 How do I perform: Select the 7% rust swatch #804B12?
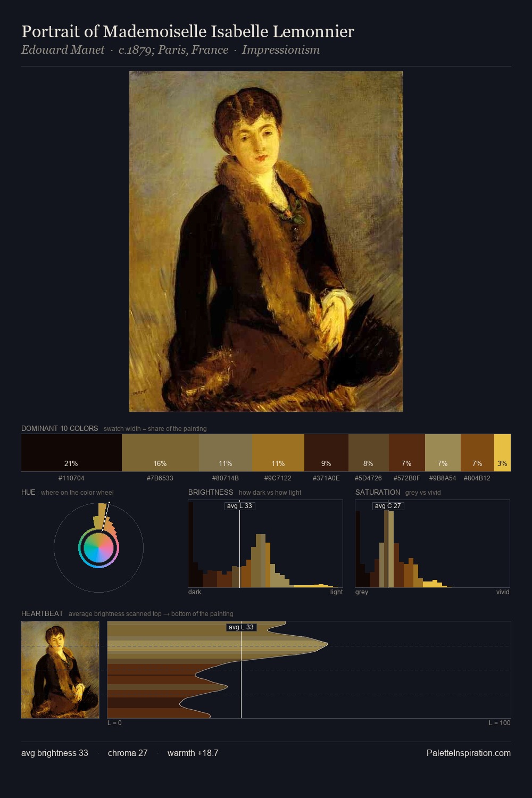point(477,453)
